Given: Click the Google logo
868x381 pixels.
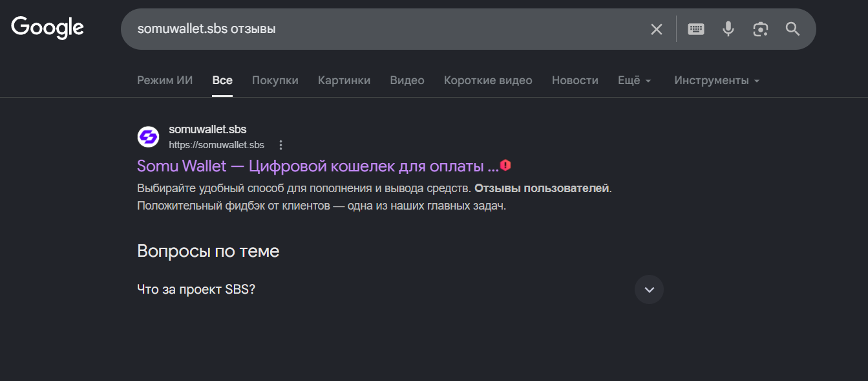Looking at the screenshot, I should [47, 28].
